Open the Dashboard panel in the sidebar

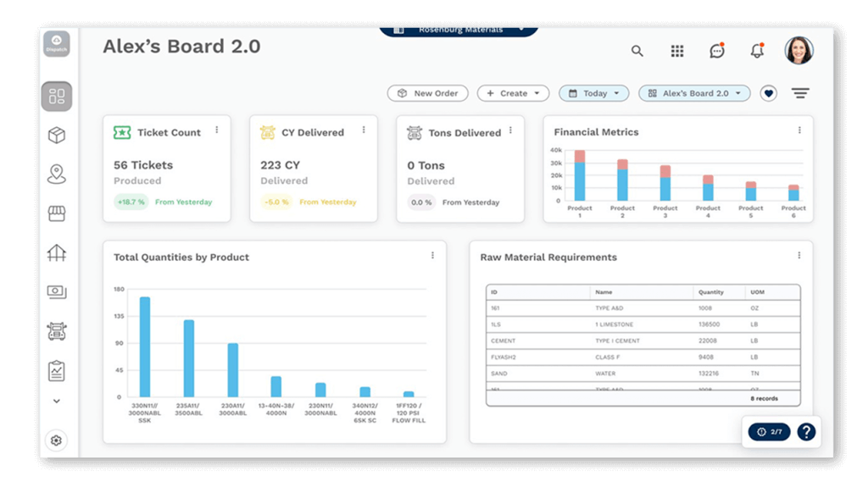pos(56,96)
